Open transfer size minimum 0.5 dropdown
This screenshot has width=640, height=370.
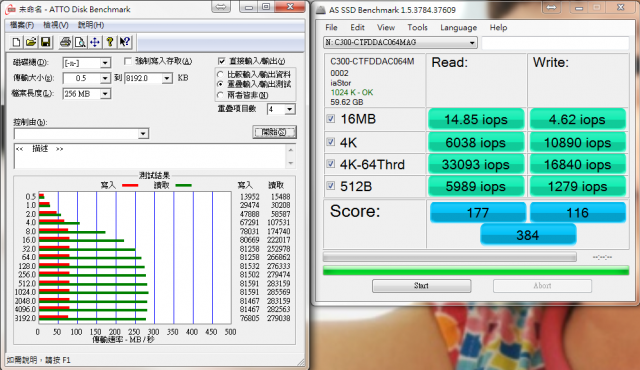[105, 78]
